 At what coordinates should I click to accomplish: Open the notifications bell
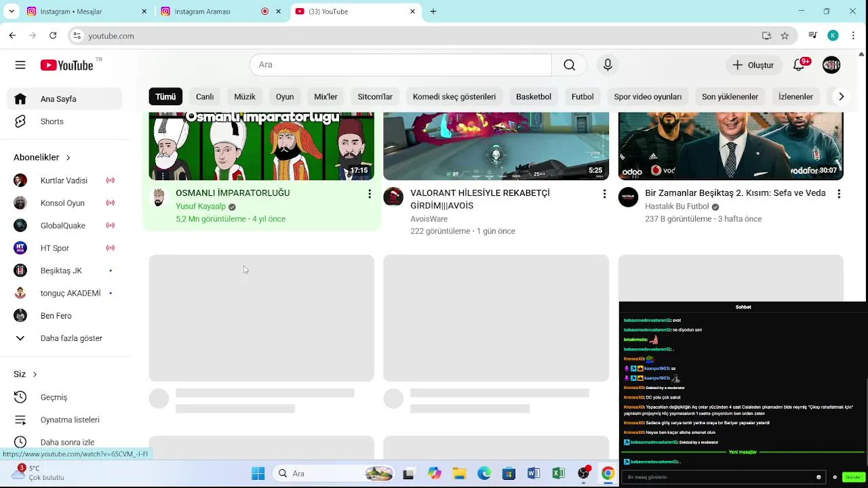pyautogui.click(x=800, y=65)
